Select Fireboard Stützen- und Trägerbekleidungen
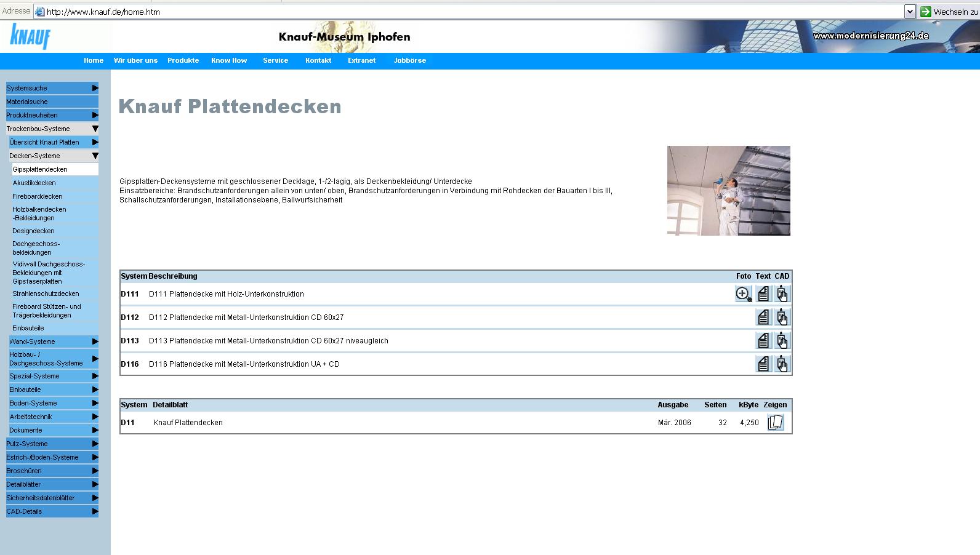Viewport: 980px width, 555px height. (x=55, y=311)
